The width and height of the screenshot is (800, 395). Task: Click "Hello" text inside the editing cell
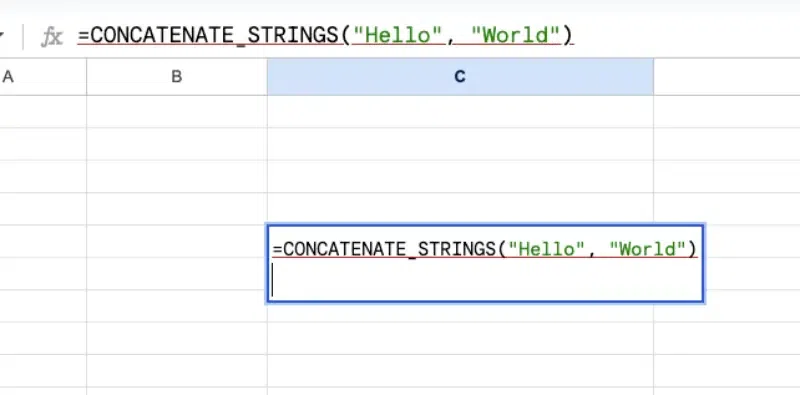545,249
